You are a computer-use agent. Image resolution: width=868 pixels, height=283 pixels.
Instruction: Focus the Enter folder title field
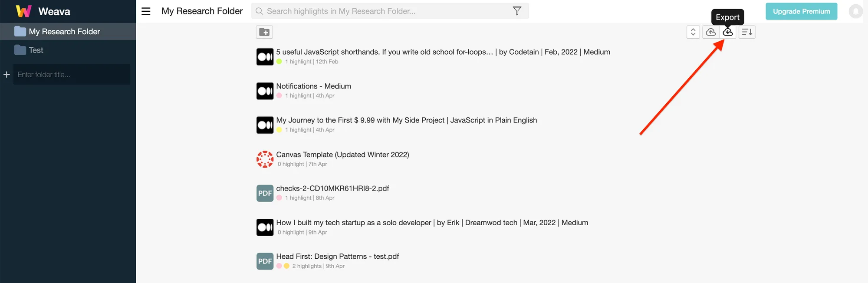[72, 75]
